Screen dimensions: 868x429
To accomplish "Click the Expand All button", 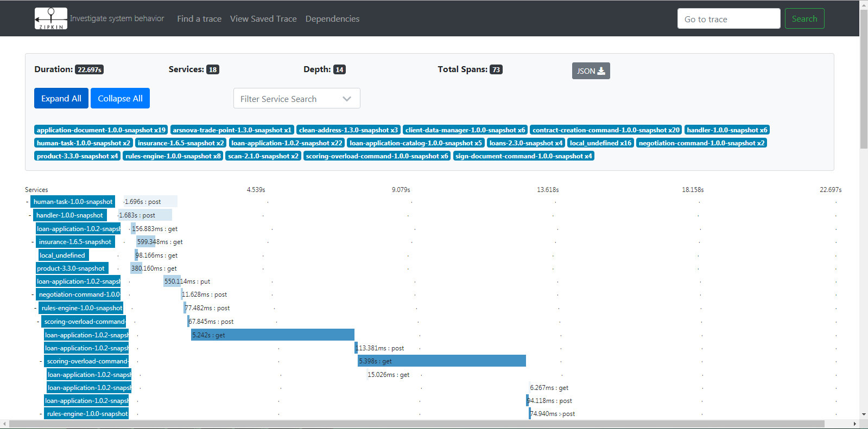I will [x=61, y=98].
